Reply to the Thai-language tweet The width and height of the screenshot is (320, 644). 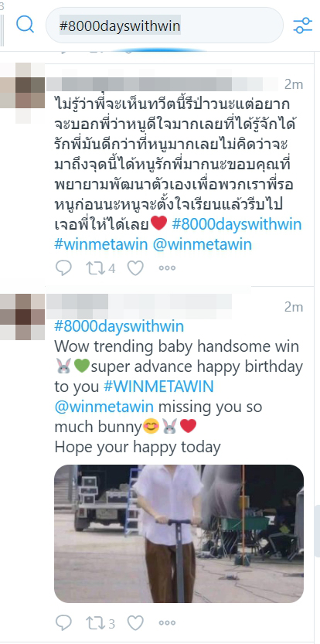(x=63, y=267)
